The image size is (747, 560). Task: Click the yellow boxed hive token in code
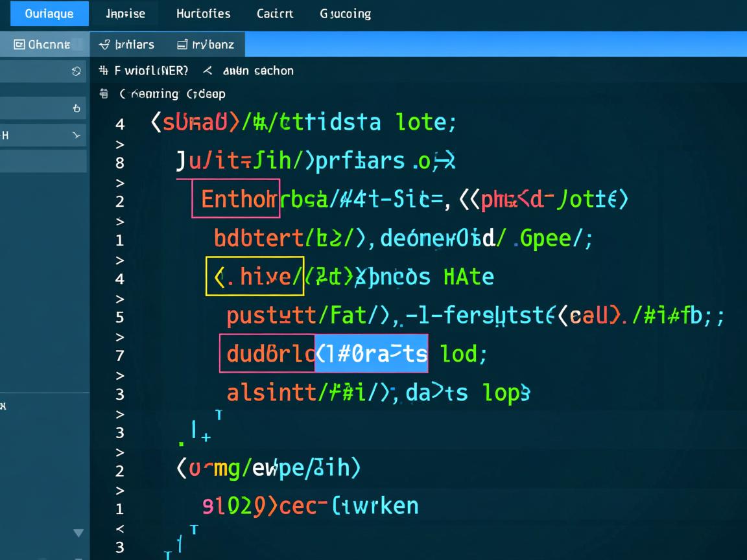[255, 277]
